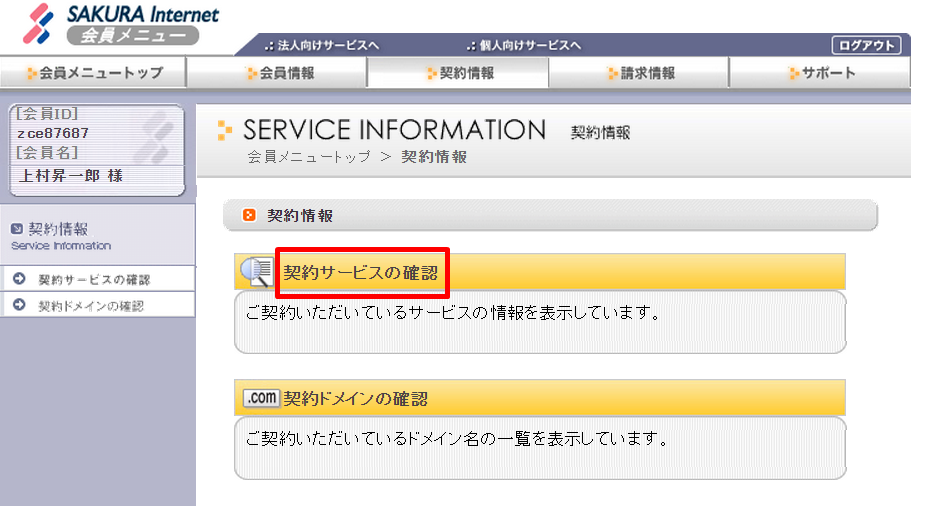Open the 請求情報 tab

[x=639, y=73]
